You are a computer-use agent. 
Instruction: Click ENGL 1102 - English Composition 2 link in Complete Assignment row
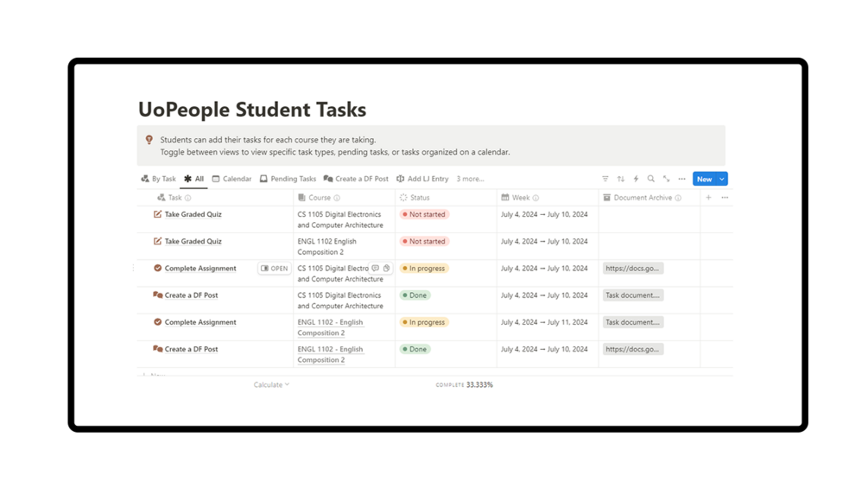(331, 327)
